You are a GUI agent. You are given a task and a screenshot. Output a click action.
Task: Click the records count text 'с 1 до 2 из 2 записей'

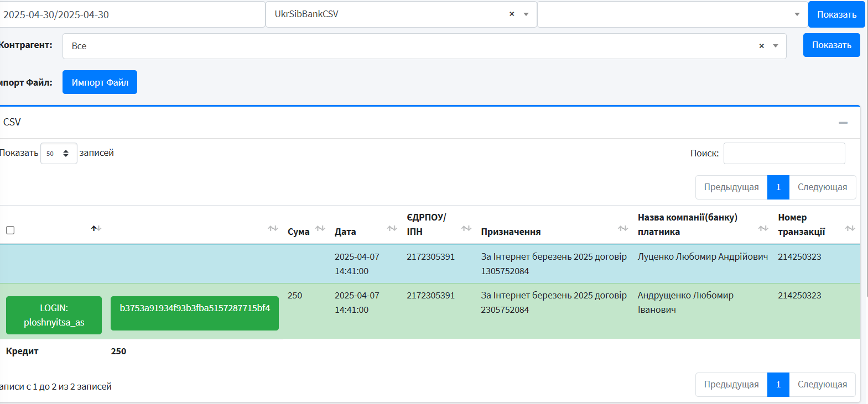pos(69,386)
